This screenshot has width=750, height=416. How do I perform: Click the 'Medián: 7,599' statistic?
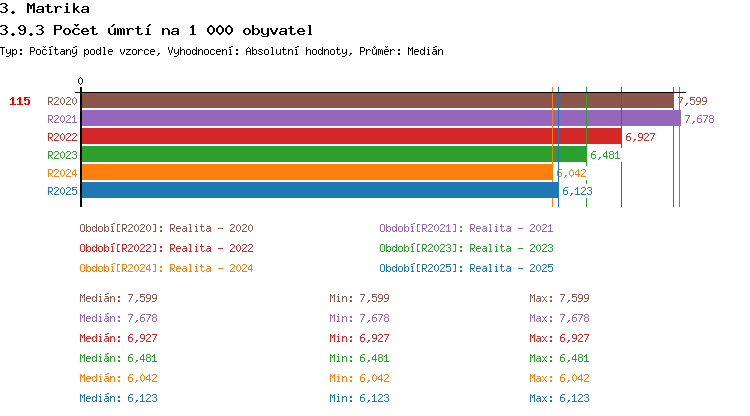(x=118, y=298)
